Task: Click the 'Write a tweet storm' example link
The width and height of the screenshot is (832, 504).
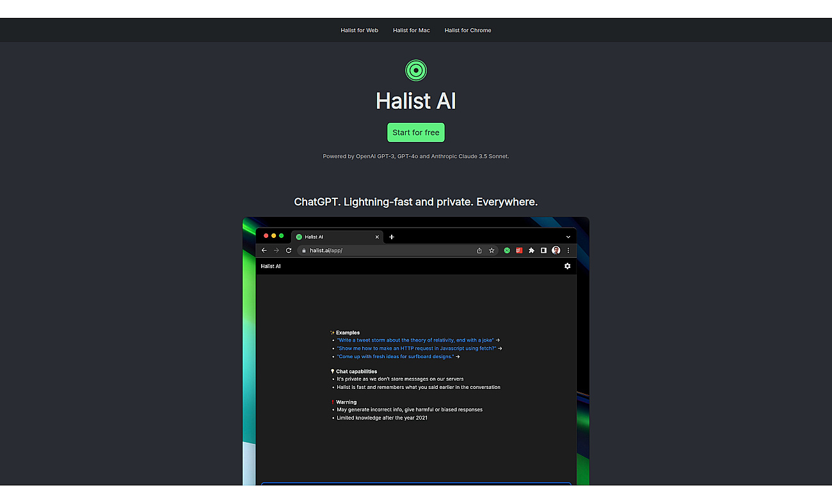Action: (415, 340)
